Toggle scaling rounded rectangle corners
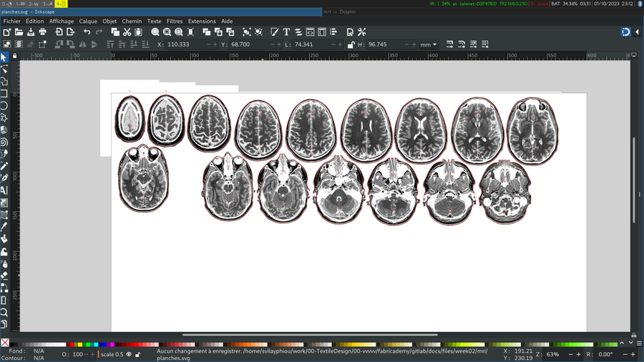The height and width of the screenshot is (362, 644). coord(462,44)
